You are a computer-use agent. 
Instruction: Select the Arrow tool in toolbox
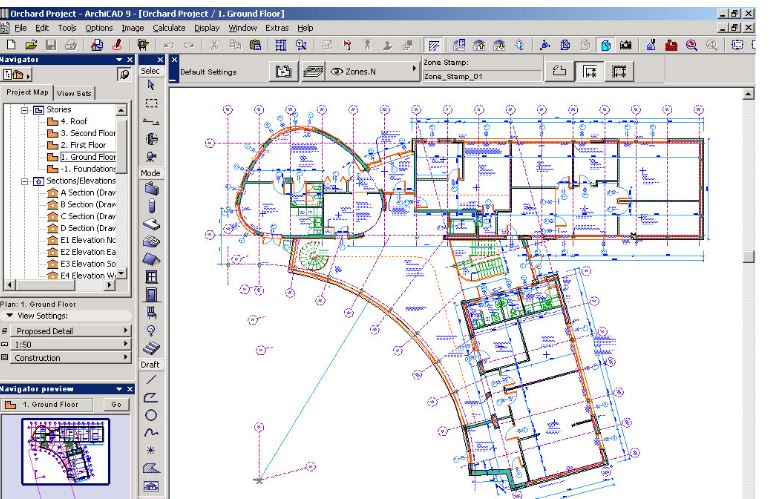151,85
